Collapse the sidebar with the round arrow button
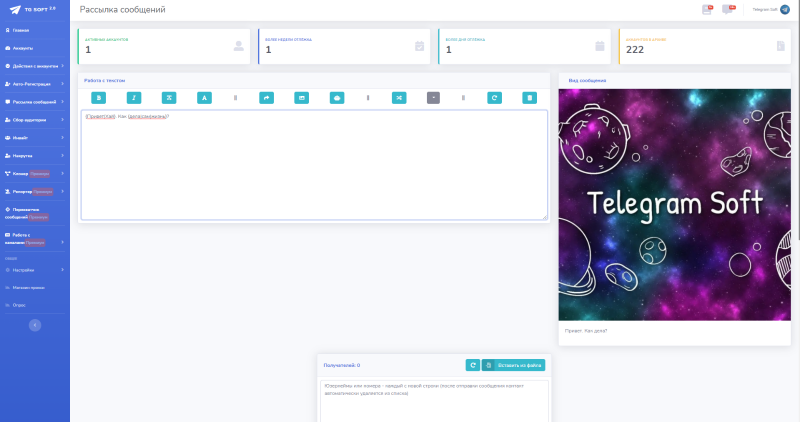 click(x=35, y=325)
